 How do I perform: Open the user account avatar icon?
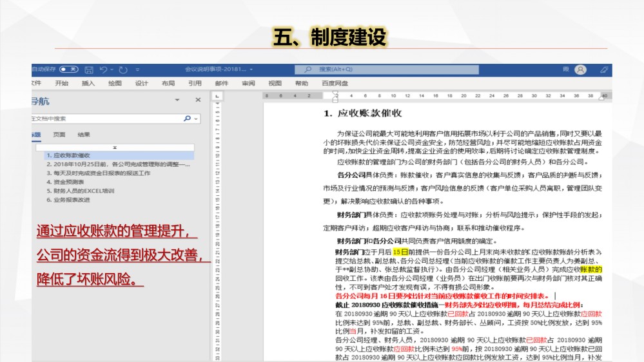(x=580, y=70)
